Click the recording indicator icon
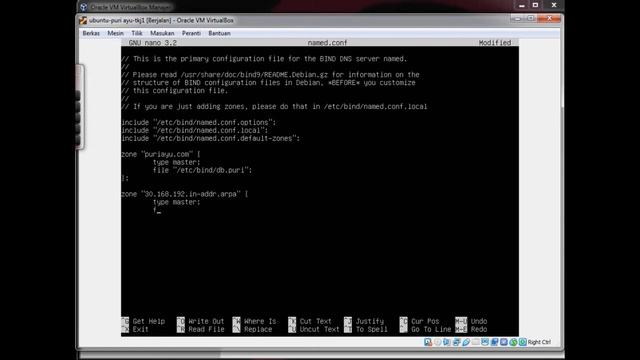Image resolution: width=640 pixels, height=360 pixels. [x=494, y=342]
